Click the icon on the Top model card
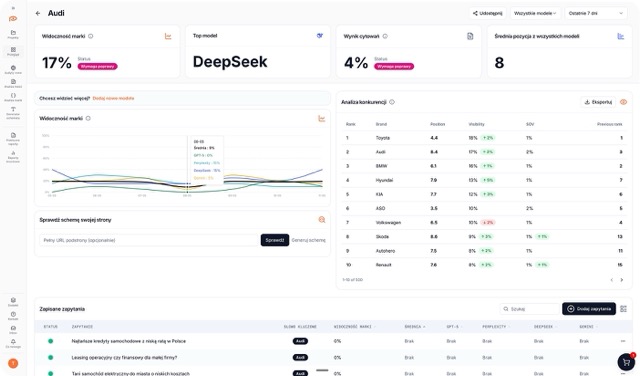Image resolution: width=640 pixels, height=376 pixels. (320, 36)
